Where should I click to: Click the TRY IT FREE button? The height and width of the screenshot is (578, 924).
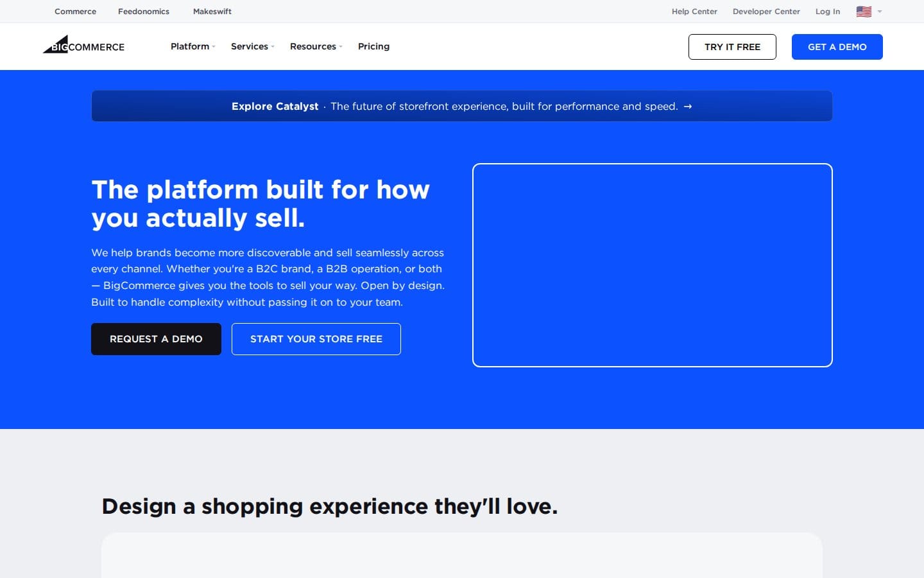pos(732,47)
